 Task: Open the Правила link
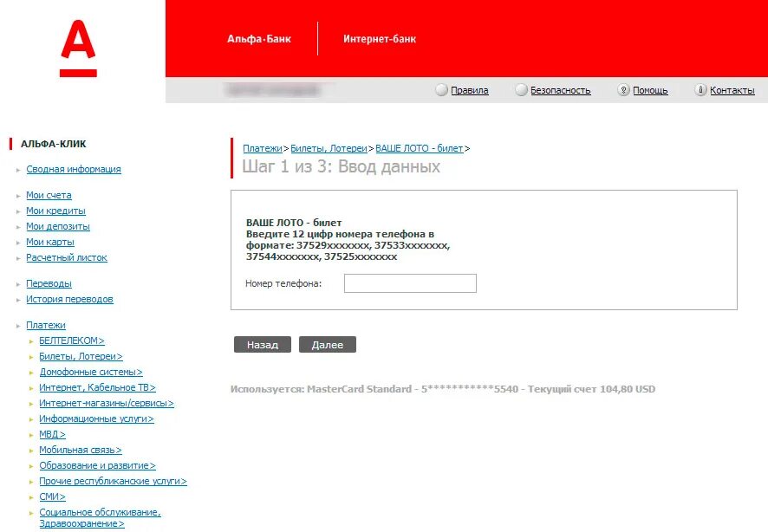click(469, 90)
